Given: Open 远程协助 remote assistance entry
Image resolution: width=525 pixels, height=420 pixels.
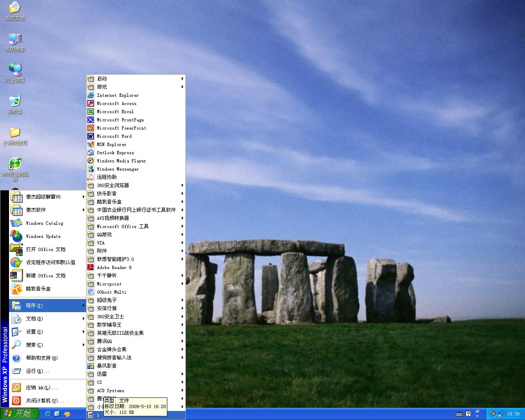Looking at the screenshot, I should tap(136, 177).
